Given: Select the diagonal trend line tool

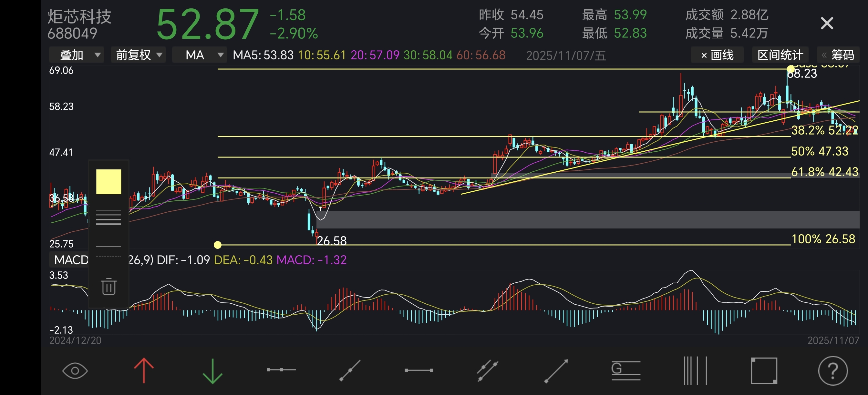Looking at the screenshot, I should coord(350,371).
